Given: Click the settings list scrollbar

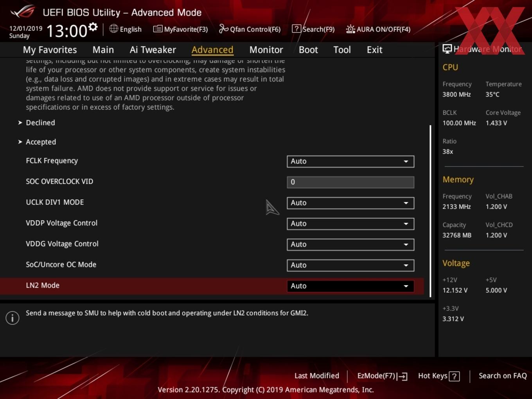Looking at the screenshot, I should point(430,211).
